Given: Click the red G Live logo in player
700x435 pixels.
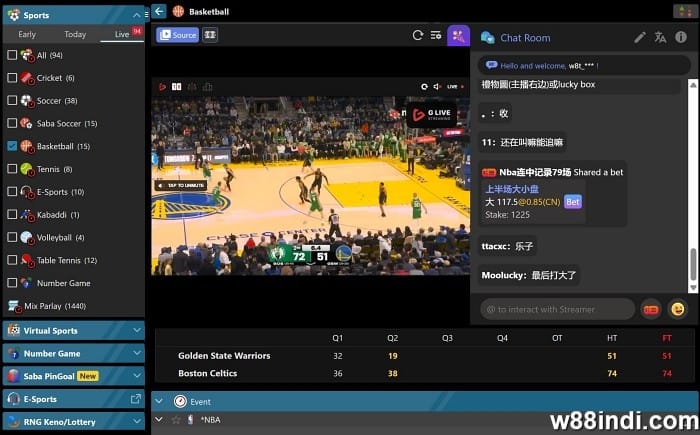Looking at the screenshot, I should click(162, 87).
